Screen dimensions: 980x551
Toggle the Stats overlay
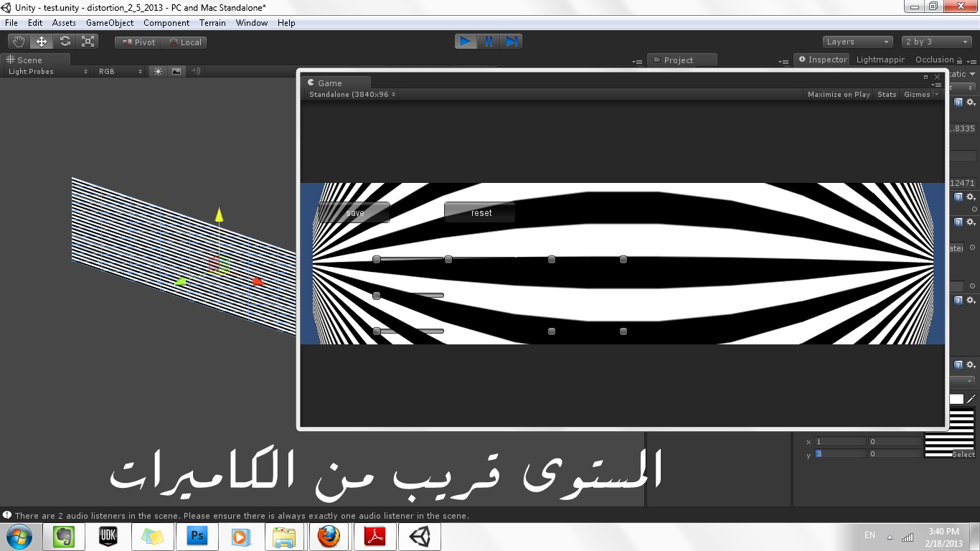[887, 94]
